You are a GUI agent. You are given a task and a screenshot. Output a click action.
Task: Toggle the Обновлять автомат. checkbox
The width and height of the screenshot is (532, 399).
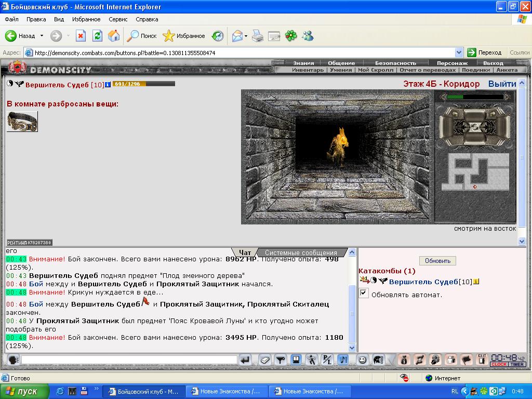click(x=363, y=293)
